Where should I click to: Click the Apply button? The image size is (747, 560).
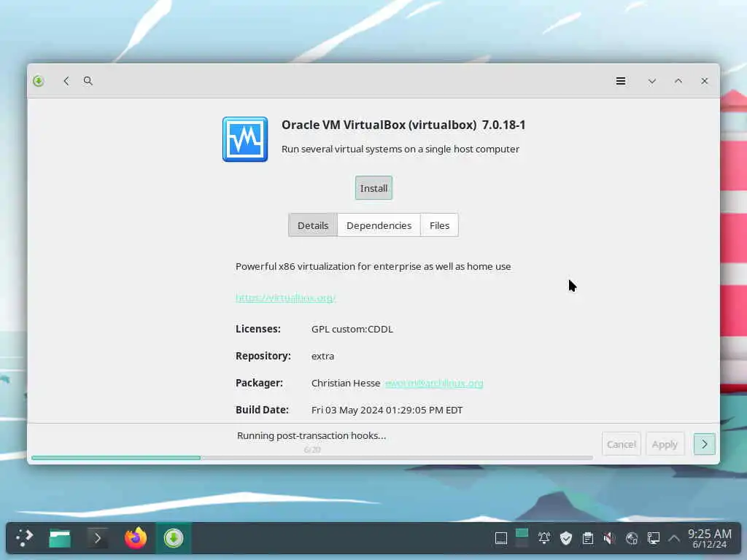pos(665,444)
